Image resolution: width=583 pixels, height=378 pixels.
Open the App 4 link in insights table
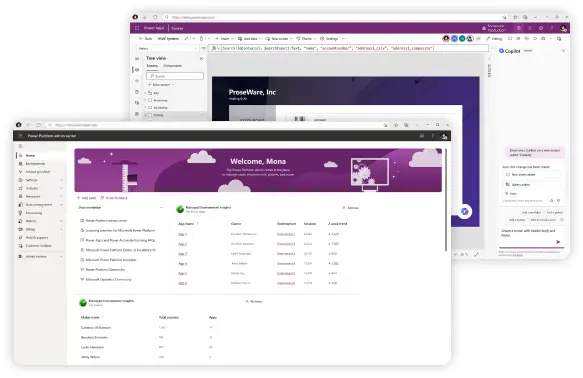pyautogui.click(x=182, y=264)
